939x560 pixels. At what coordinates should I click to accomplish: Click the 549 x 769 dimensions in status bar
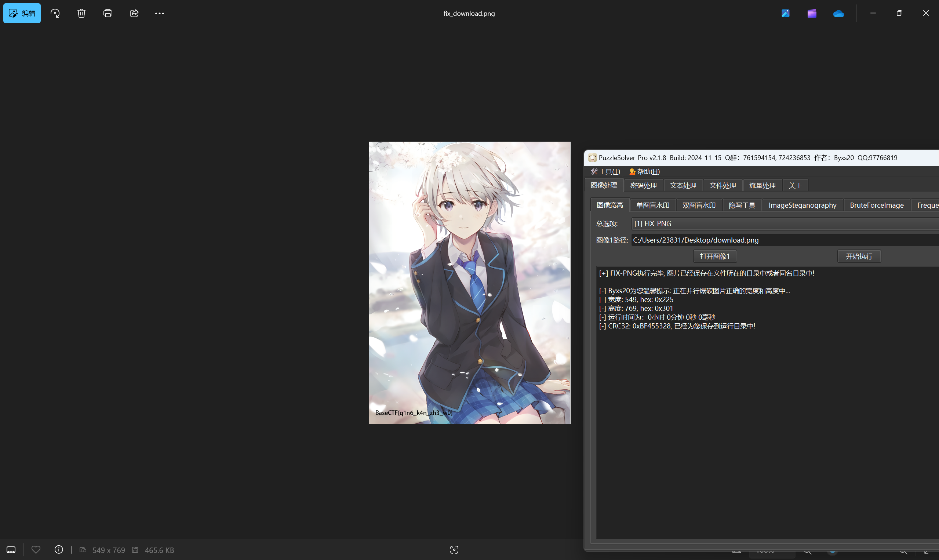click(109, 550)
